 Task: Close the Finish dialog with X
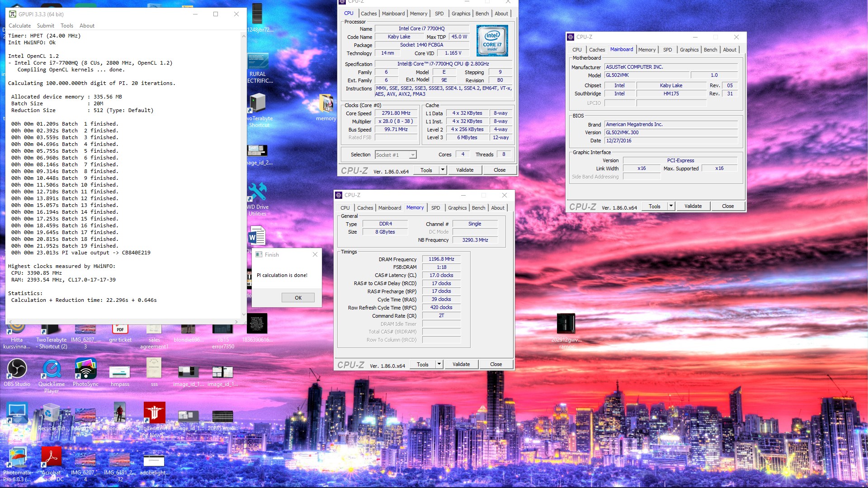315,254
